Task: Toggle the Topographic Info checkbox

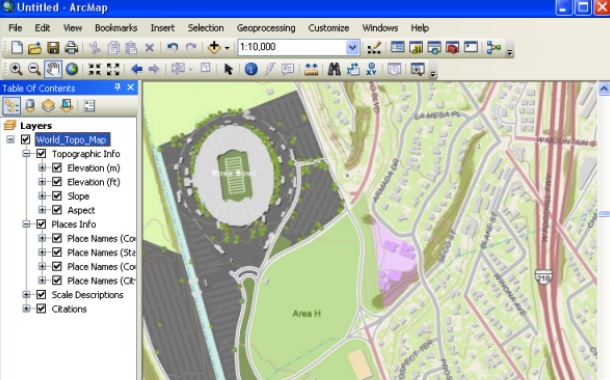Action: pyautogui.click(x=41, y=154)
